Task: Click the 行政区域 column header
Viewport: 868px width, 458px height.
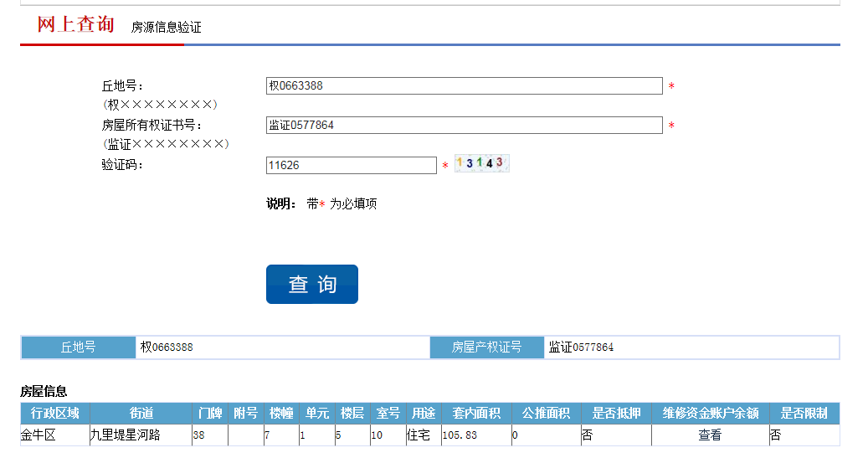Action: [x=55, y=414]
